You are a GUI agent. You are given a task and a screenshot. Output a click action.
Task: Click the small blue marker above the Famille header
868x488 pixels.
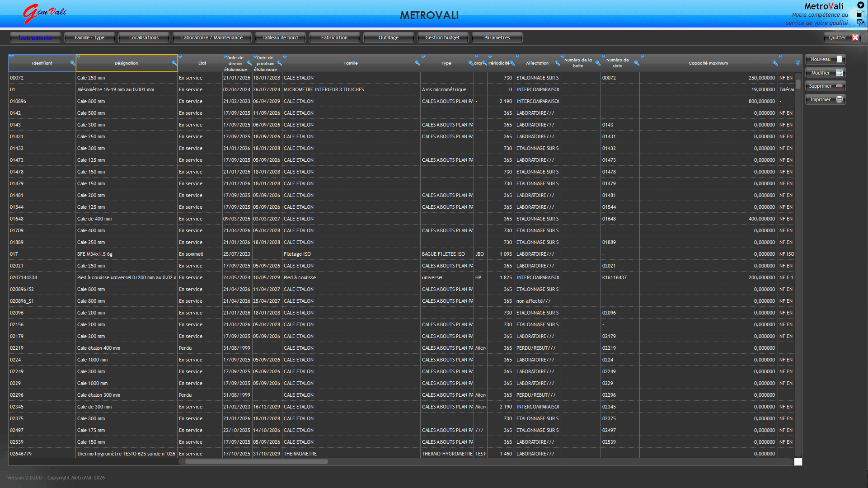tap(285, 56)
